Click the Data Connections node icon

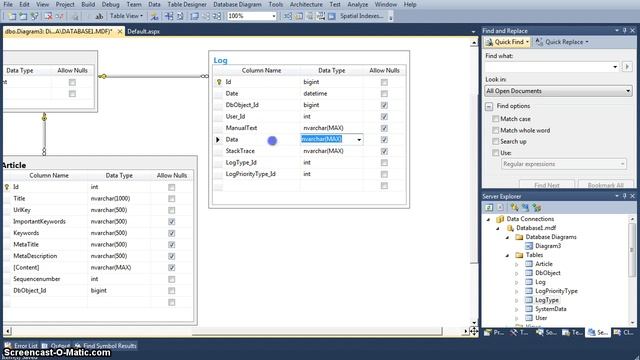[500, 219]
